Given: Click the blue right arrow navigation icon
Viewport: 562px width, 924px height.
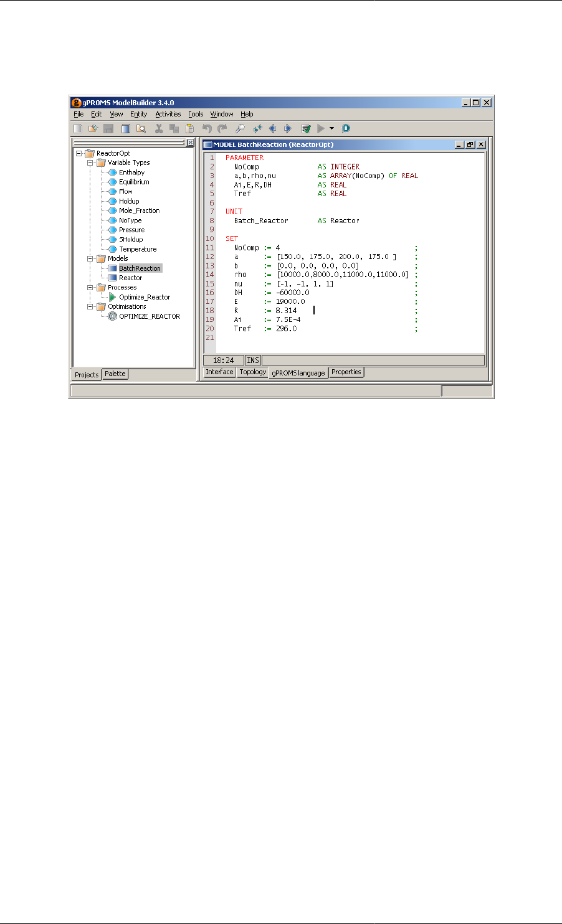Looking at the screenshot, I should coord(287,128).
